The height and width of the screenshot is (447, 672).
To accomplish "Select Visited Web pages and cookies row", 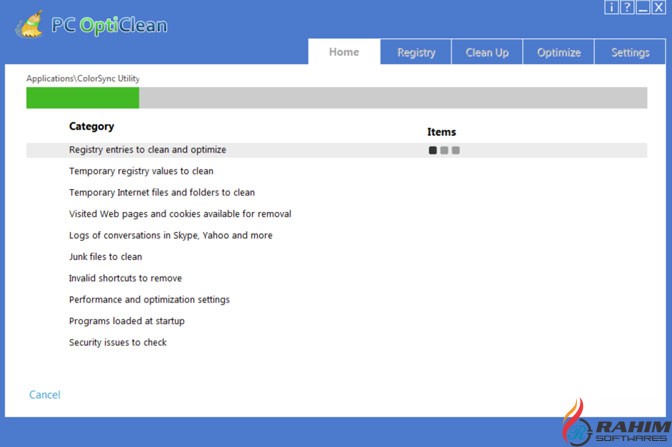I will pyautogui.click(x=180, y=214).
